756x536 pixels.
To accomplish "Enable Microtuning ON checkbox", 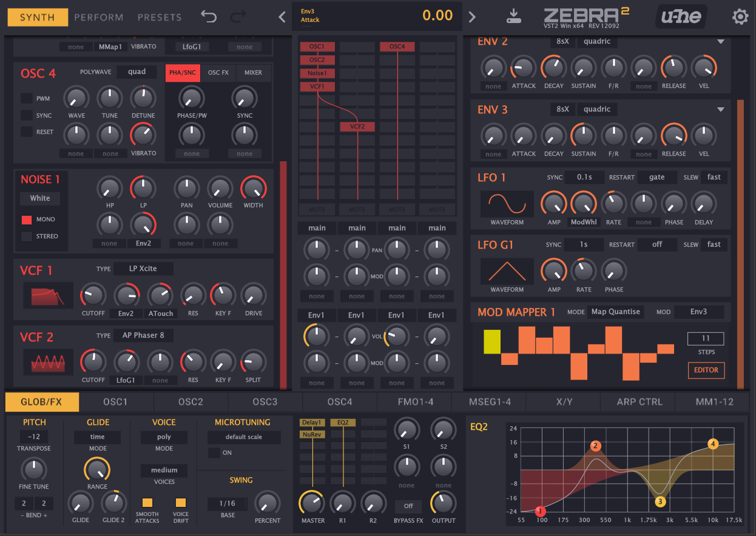I will click(x=214, y=453).
